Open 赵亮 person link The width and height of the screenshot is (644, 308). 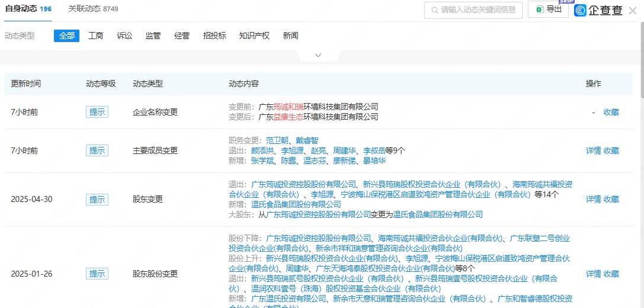(x=318, y=150)
